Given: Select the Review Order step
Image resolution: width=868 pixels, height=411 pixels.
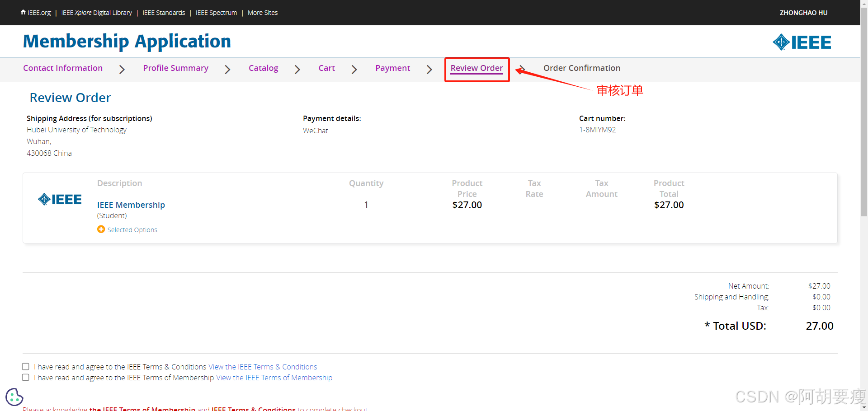Looking at the screenshot, I should click(x=476, y=68).
